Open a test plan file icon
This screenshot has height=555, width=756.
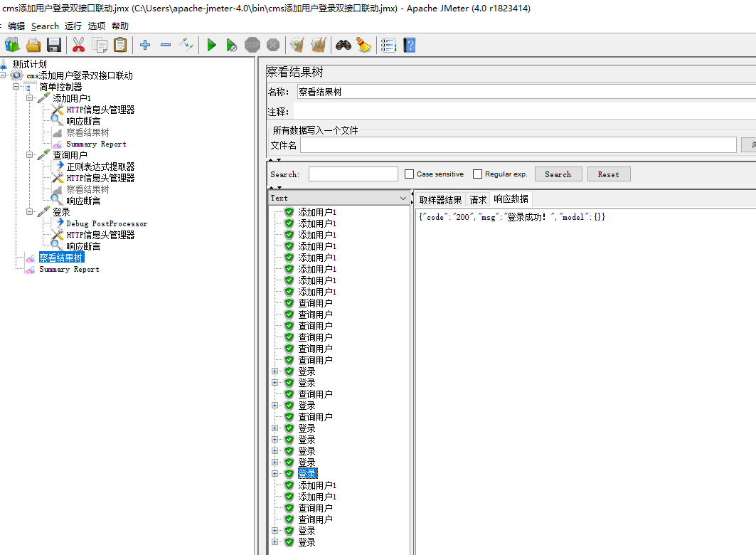click(x=33, y=45)
